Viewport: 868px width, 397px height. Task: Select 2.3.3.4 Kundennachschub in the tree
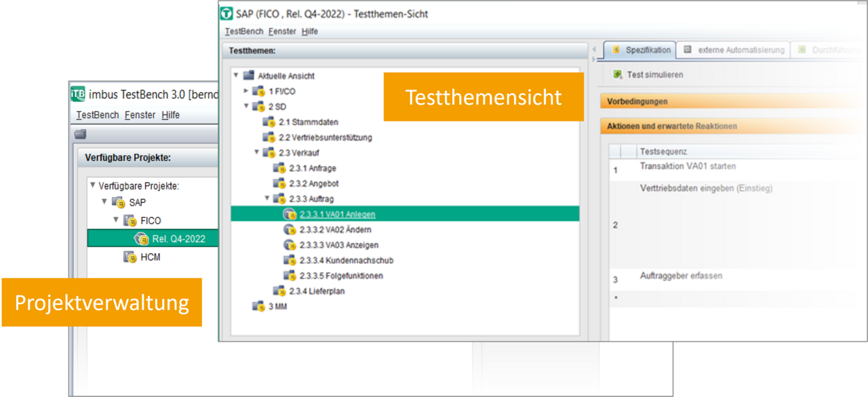pyautogui.click(x=347, y=261)
